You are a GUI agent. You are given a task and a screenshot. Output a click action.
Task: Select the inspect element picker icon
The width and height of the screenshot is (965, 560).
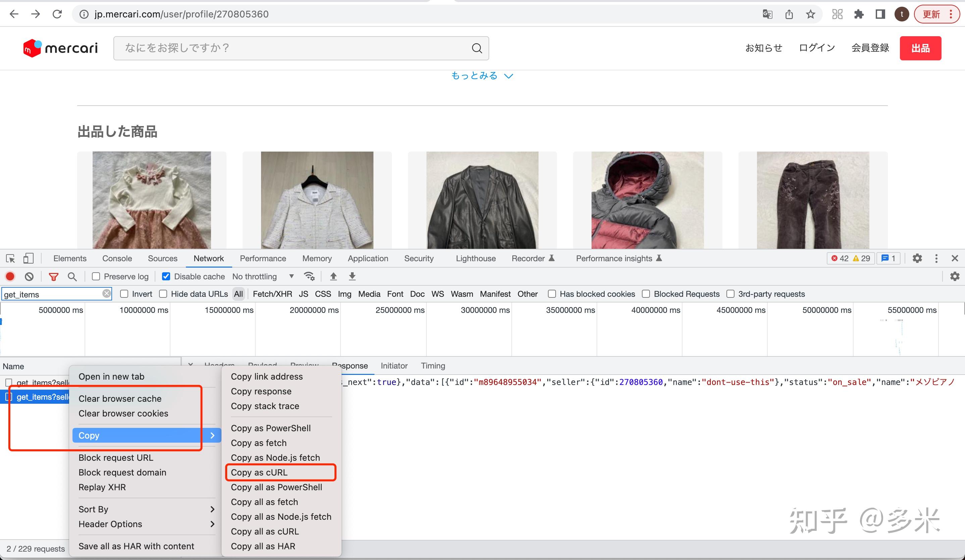(x=11, y=259)
